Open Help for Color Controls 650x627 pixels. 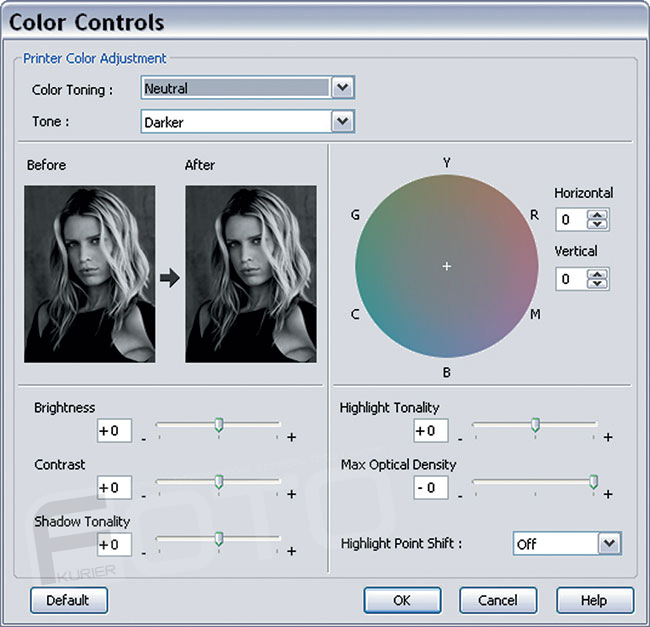594,600
